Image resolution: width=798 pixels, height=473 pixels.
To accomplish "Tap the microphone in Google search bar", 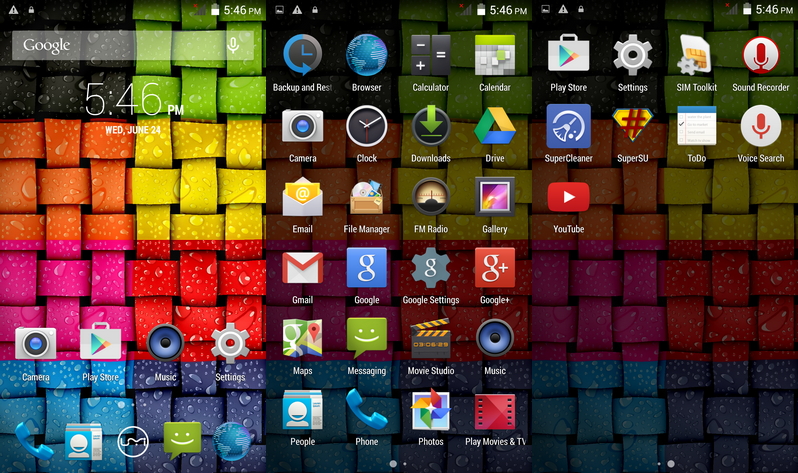I will 233,45.
